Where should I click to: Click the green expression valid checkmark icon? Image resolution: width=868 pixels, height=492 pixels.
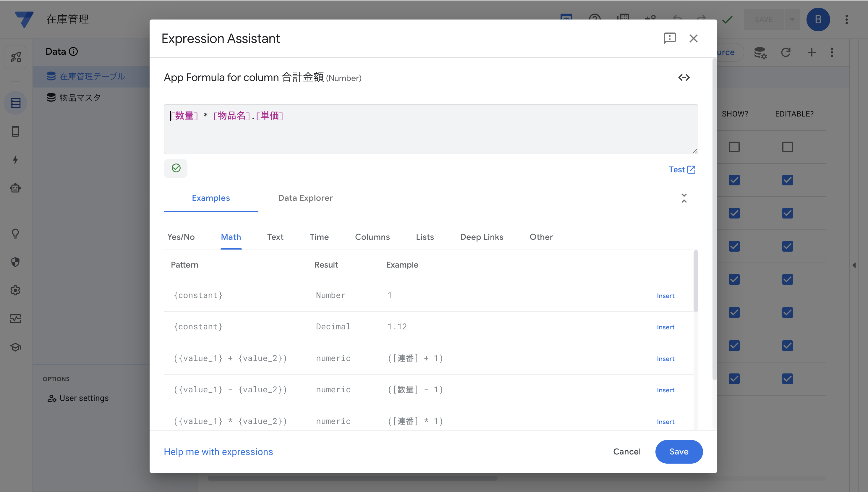pyautogui.click(x=176, y=168)
